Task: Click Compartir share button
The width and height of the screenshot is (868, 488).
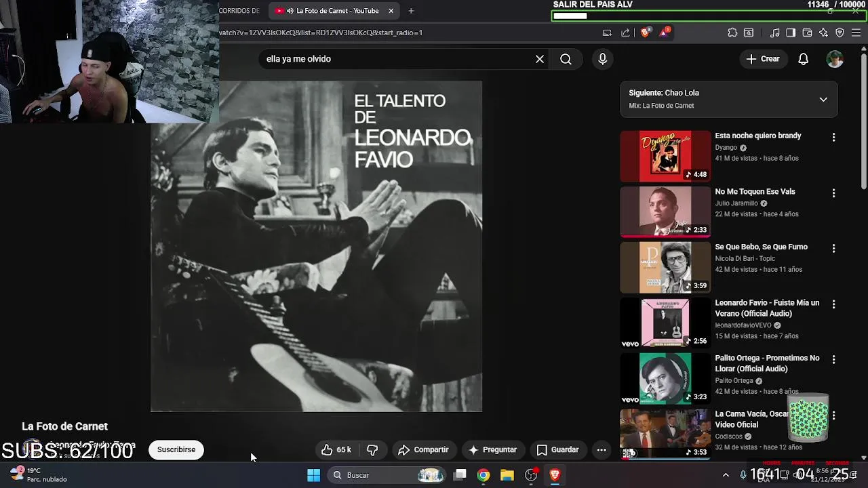Action: coord(423,450)
